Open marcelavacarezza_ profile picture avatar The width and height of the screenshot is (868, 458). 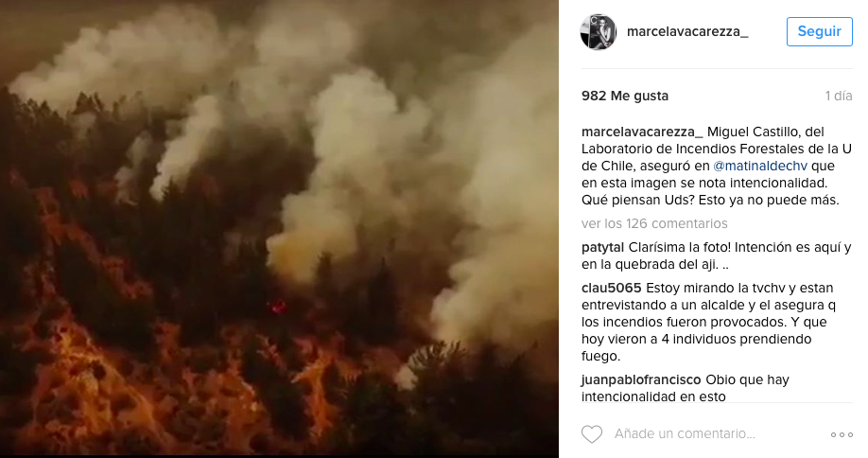point(599,31)
